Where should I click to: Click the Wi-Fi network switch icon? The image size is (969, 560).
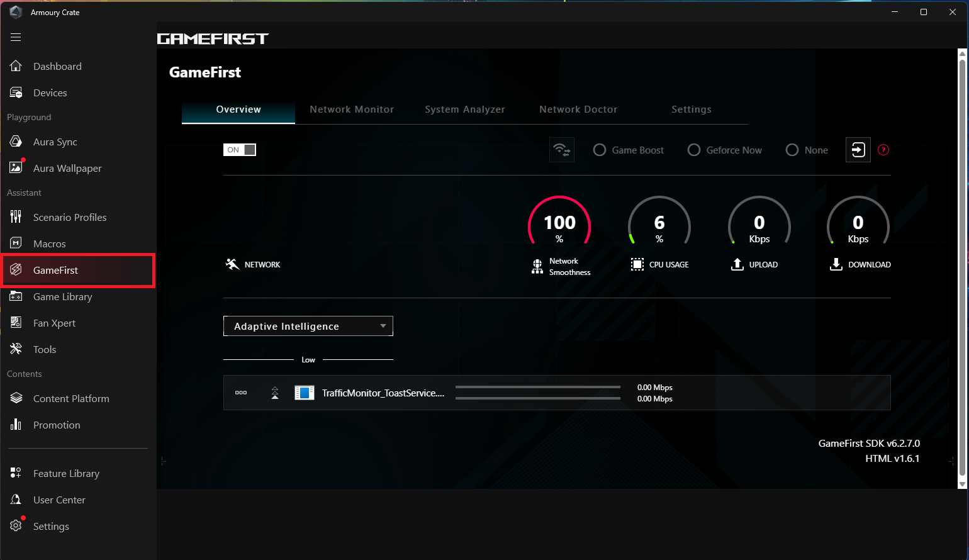(562, 150)
